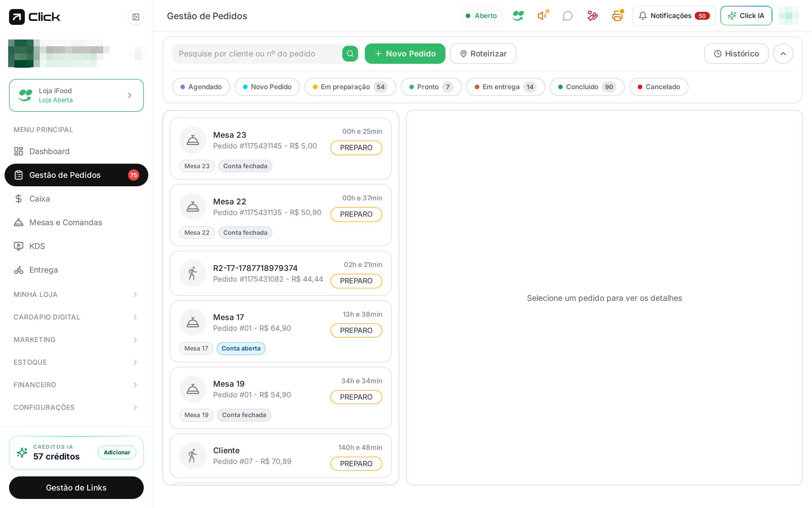Viewport: 812px width, 508px height.
Task: Open Gestão de Links button
Action: tap(76, 487)
